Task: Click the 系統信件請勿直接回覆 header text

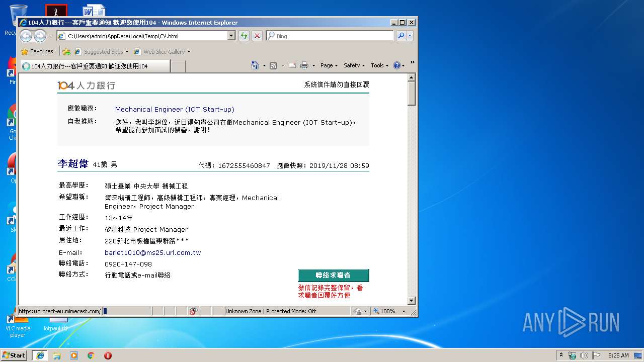Action: [x=337, y=85]
